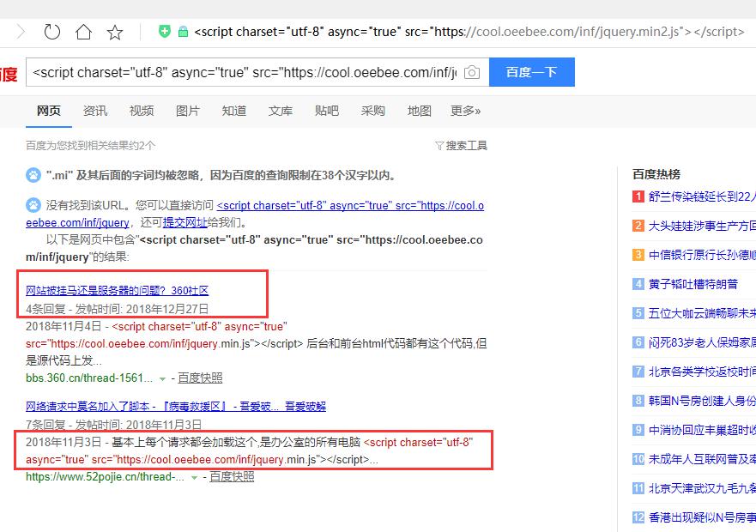Open the 图片 tab

(x=188, y=111)
